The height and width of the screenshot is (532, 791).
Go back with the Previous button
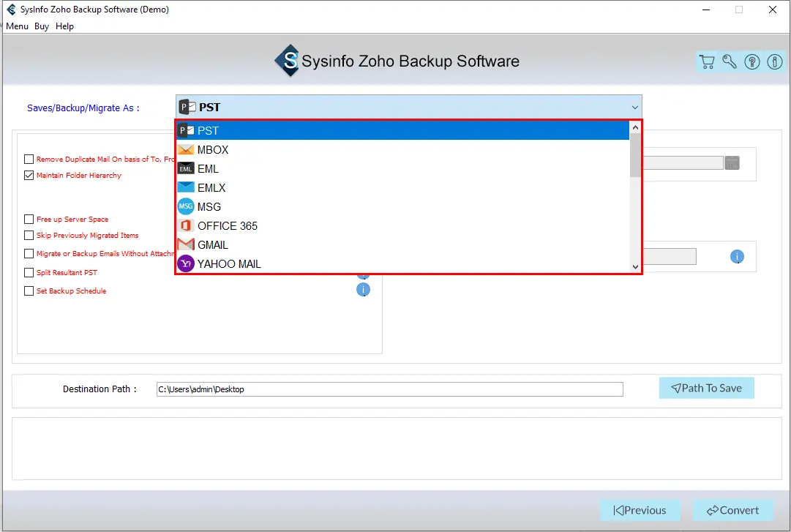tap(640, 510)
